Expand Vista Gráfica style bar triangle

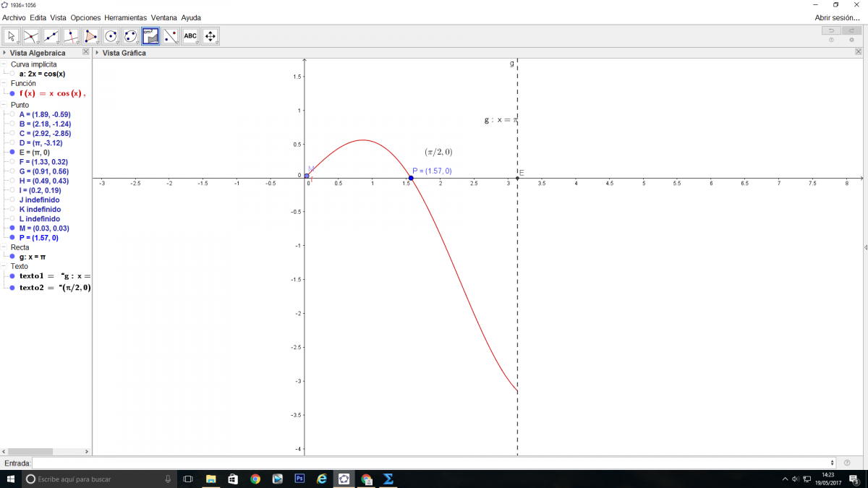(x=98, y=53)
